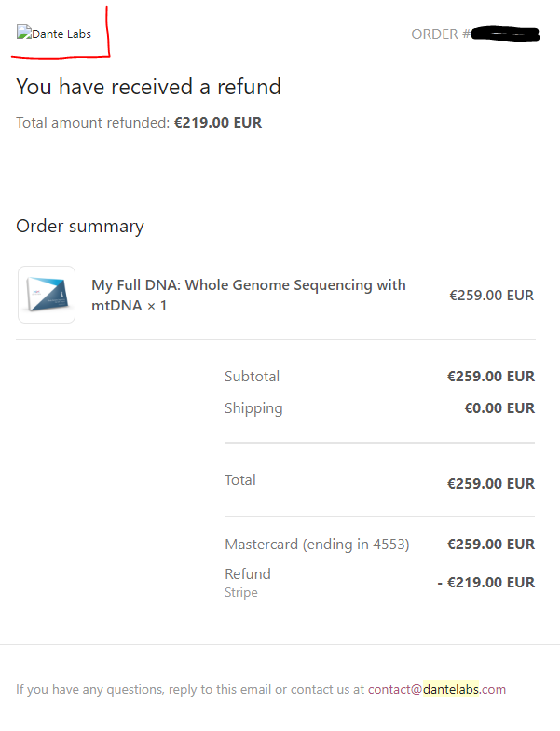Click the Refund label
This screenshot has height=731, width=560.
coord(248,574)
